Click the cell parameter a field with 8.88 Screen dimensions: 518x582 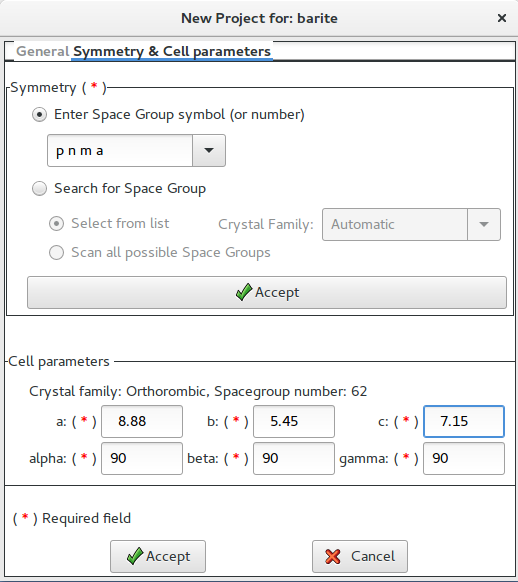142,421
